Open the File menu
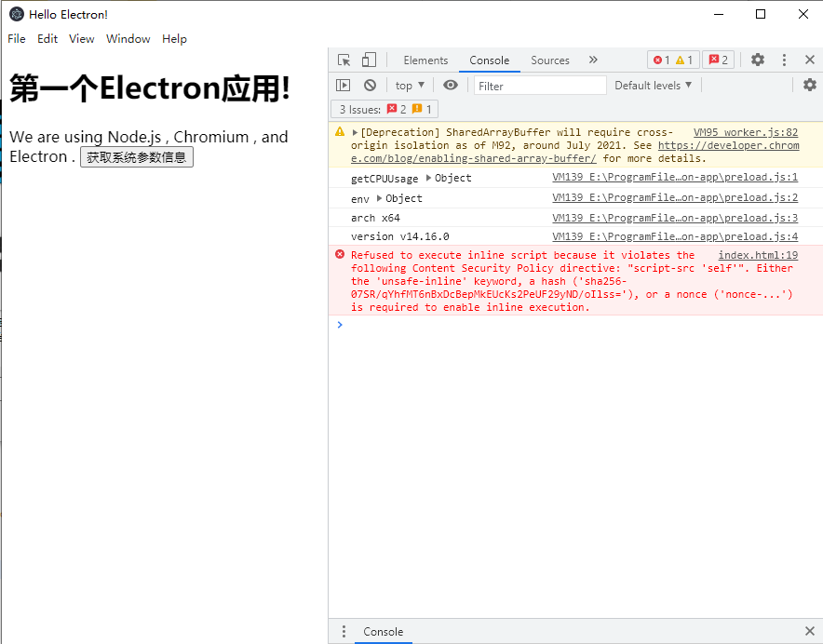Viewport: 823px width, 644px height. [17, 39]
